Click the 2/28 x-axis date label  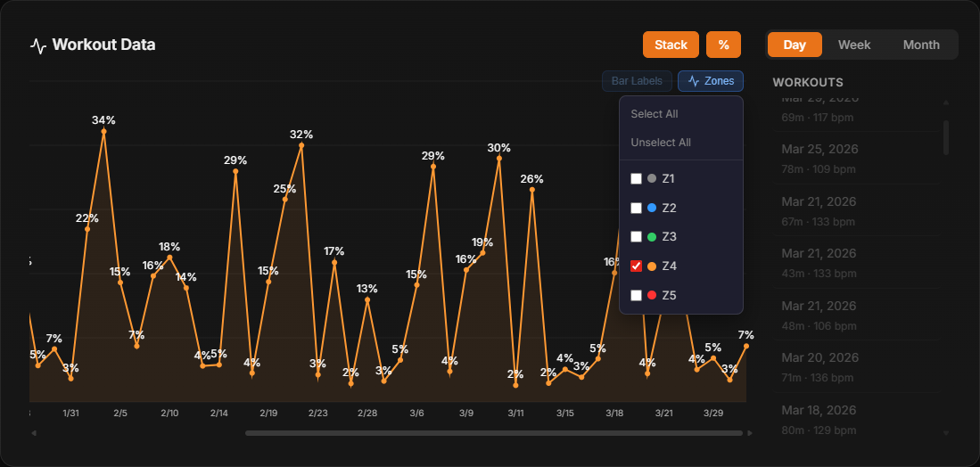367,414
